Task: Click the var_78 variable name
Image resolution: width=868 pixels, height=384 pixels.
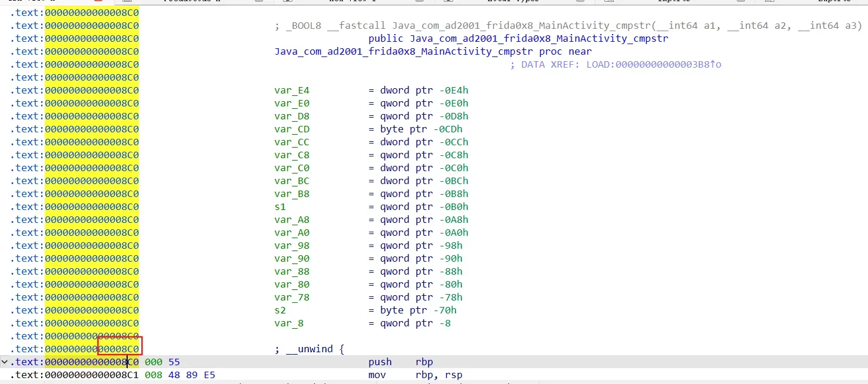Action: click(292, 298)
